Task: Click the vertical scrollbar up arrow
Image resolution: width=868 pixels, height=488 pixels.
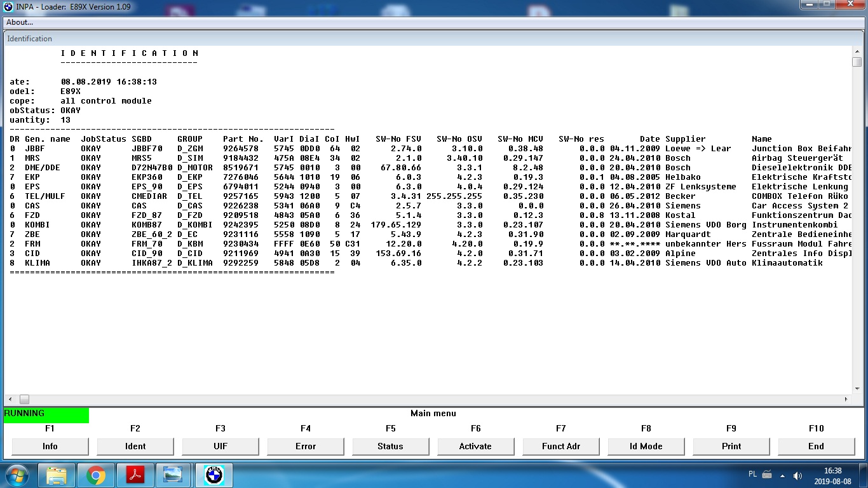Action: click(857, 50)
